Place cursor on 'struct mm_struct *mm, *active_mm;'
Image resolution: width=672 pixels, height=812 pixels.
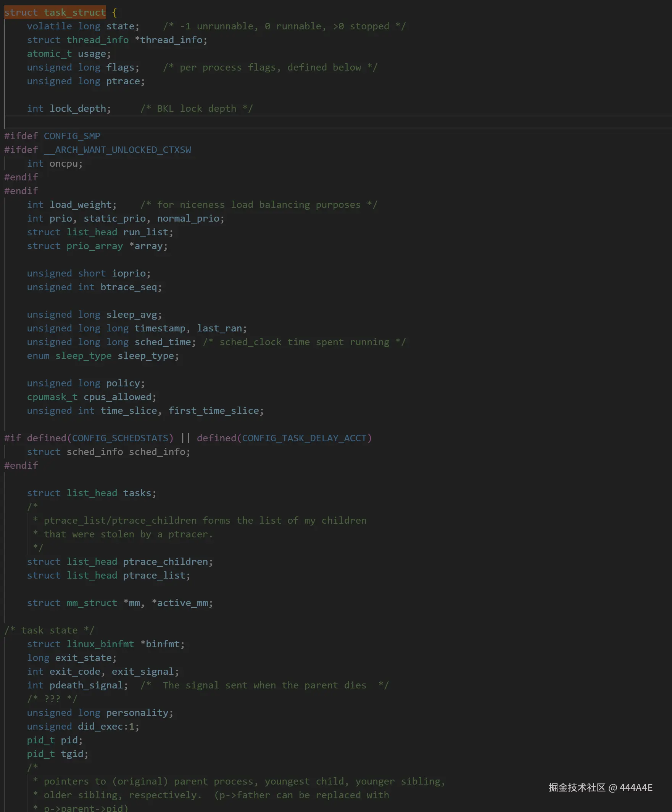(120, 603)
